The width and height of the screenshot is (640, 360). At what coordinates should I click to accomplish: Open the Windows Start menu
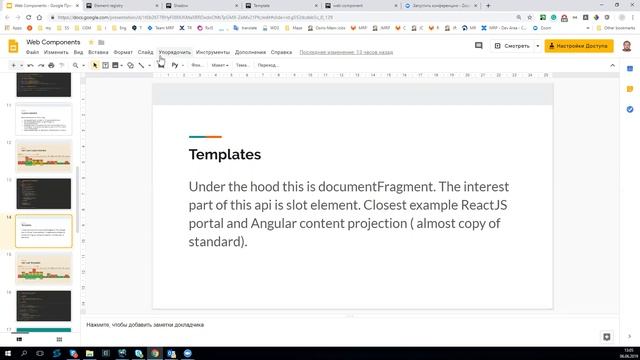click(8, 353)
